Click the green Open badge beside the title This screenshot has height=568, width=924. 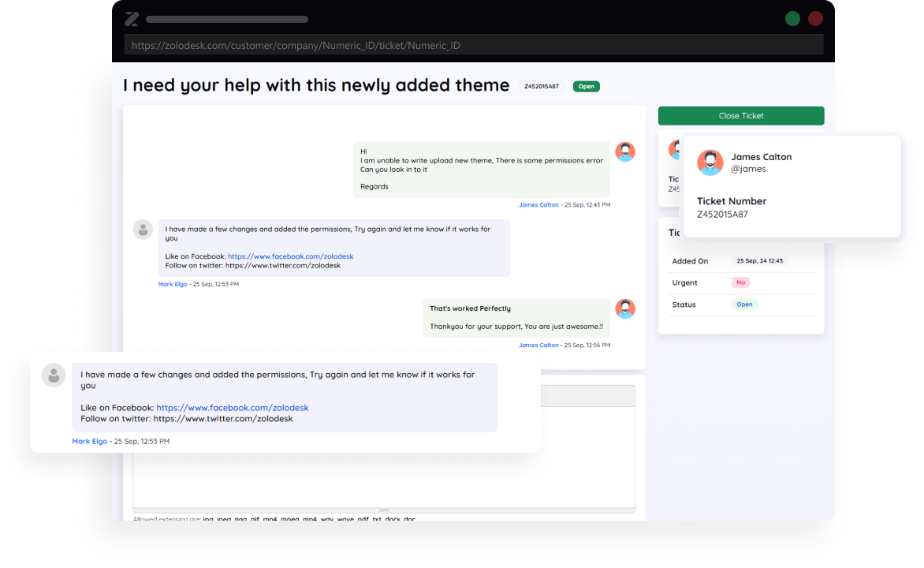tap(587, 86)
